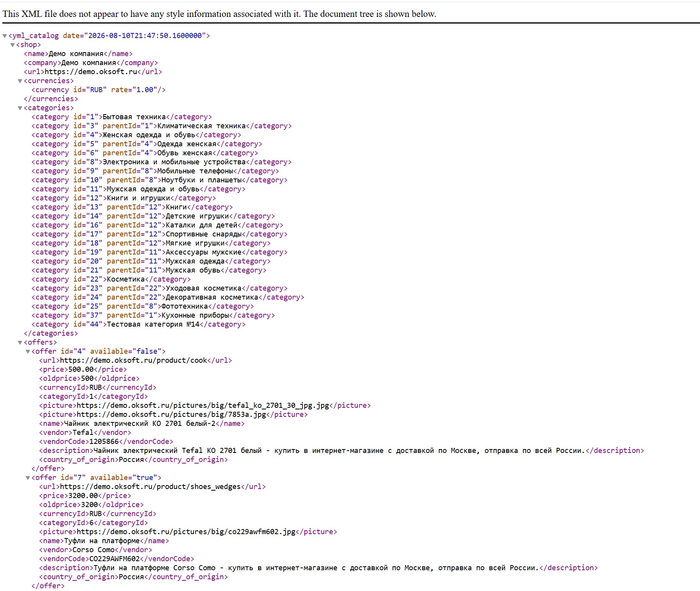Click the vendorCode '1205866' line
The width and height of the screenshot is (700, 591).
[x=106, y=442]
